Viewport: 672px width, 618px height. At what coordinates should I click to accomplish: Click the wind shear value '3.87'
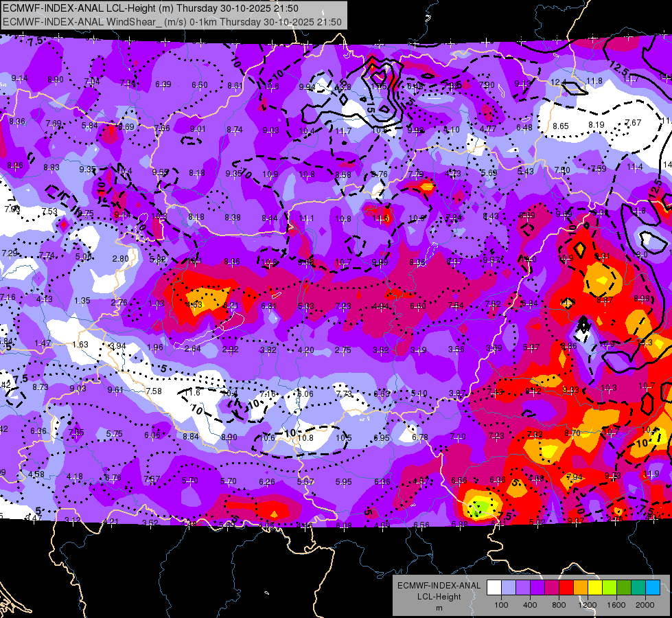[457, 393]
